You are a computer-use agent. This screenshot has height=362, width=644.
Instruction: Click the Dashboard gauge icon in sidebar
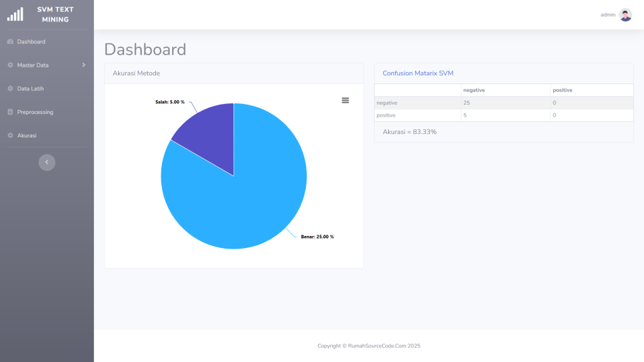10,42
